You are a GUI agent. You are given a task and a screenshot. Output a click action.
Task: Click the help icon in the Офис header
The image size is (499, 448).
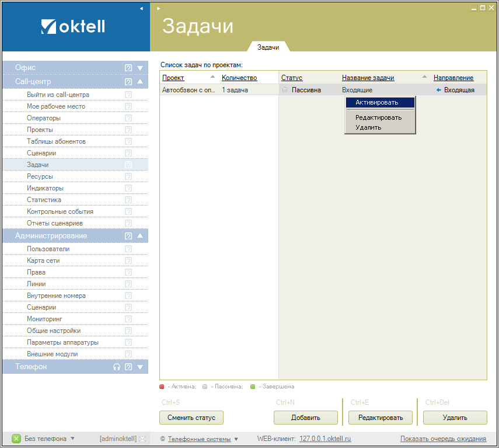[x=128, y=68]
